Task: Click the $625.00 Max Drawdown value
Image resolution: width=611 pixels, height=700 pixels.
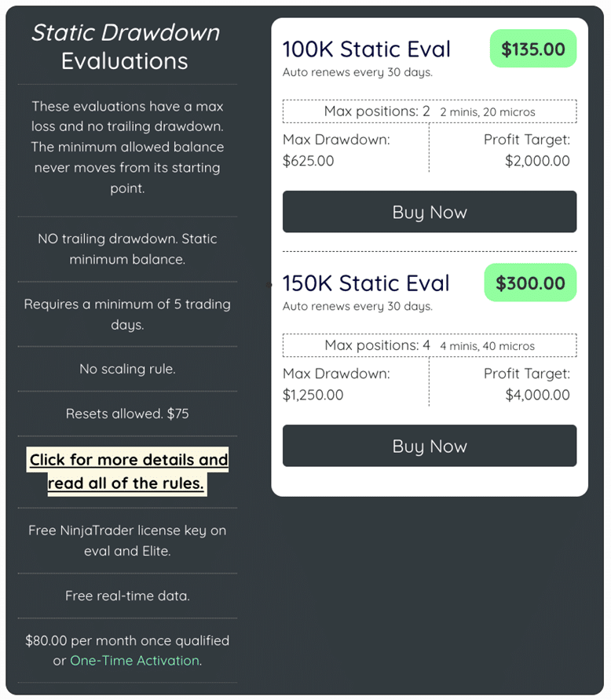Action: [308, 161]
